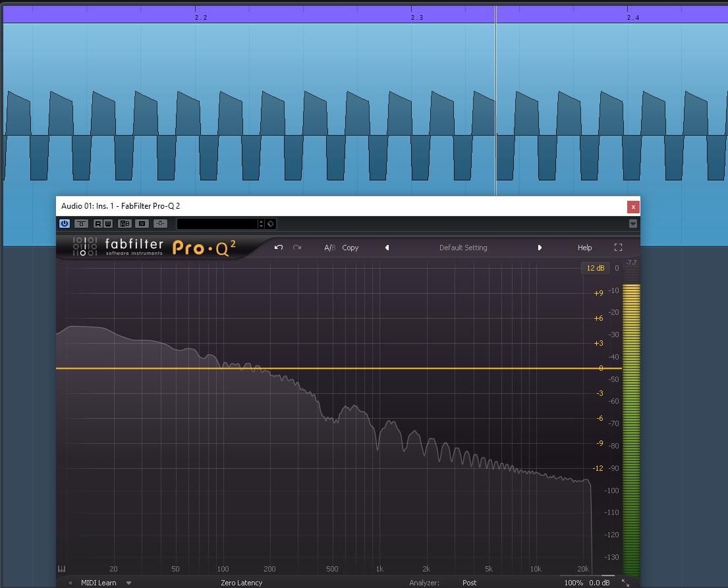Click the output level meter
The height and width of the screenshot is (588, 728).
631,429
